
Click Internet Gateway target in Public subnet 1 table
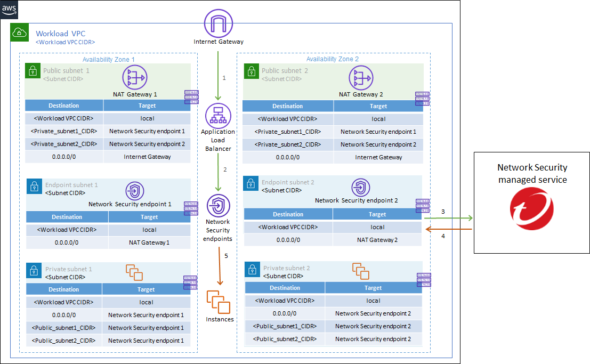[147, 157]
